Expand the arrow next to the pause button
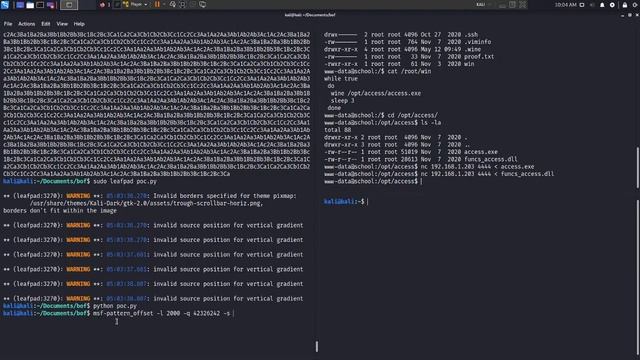Screen dimensions: 640x360 point(164,5)
